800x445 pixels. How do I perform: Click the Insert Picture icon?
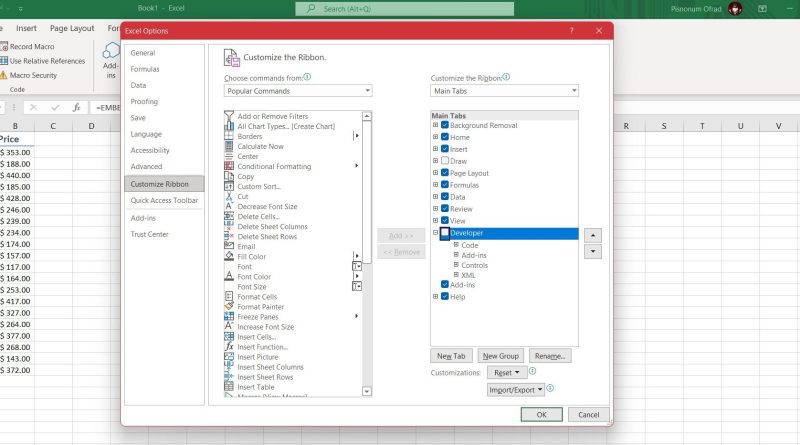click(x=229, y=357)
